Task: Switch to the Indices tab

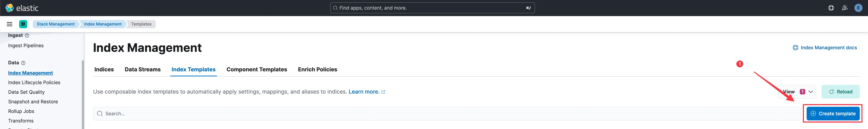Action: [x=104, y=69]
